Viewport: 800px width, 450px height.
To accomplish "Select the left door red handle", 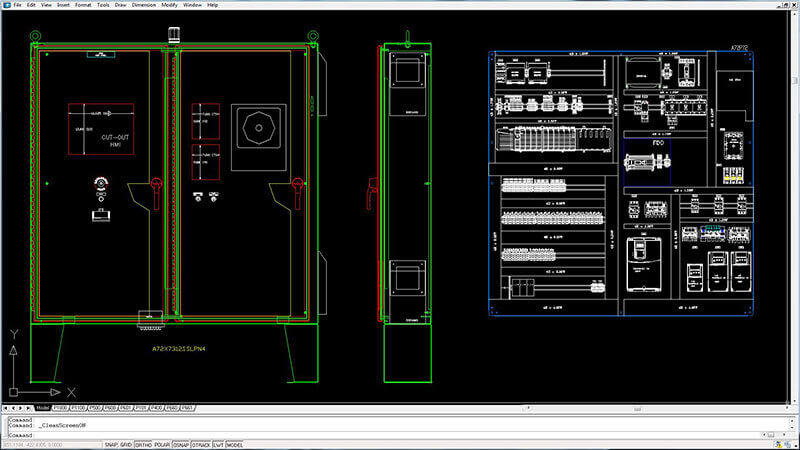I will click(157, 193).
